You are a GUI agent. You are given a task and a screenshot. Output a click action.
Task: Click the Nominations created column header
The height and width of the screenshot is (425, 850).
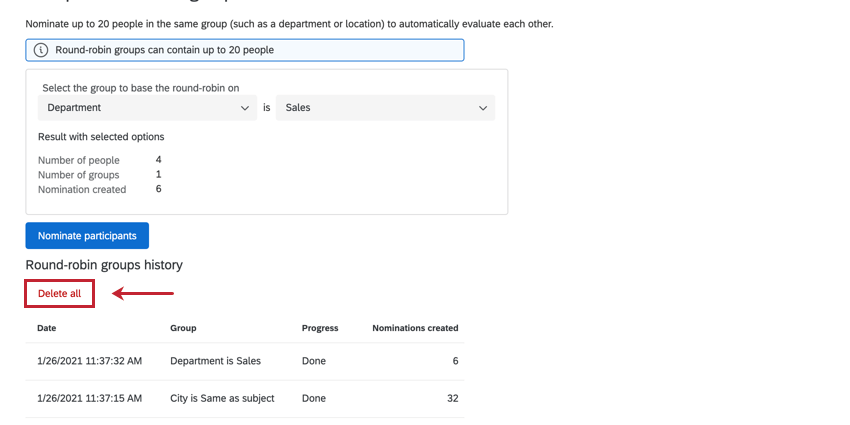tap(415, 328)
